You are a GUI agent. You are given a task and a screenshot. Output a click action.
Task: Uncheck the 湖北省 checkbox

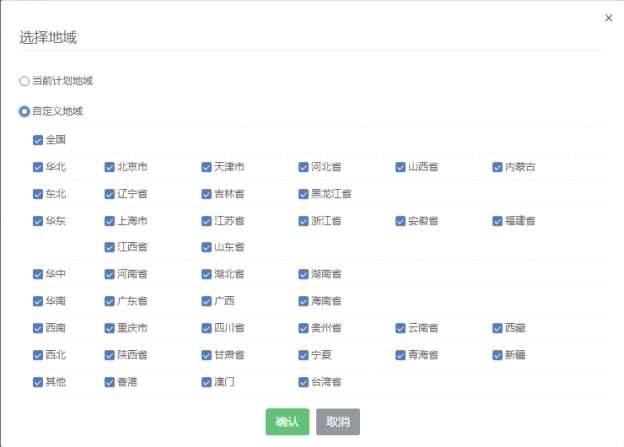tap(206, 274)
